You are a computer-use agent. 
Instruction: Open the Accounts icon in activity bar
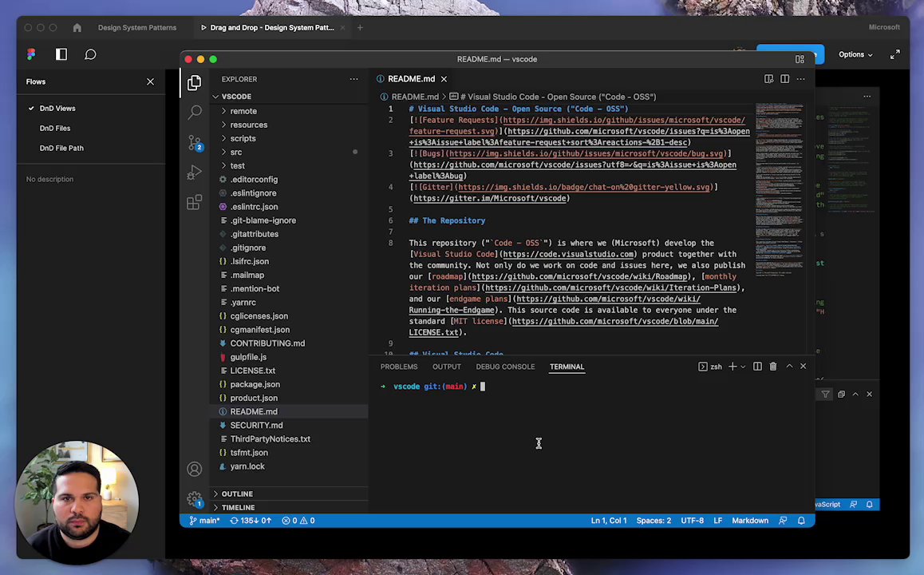click(x=195, y=469)
